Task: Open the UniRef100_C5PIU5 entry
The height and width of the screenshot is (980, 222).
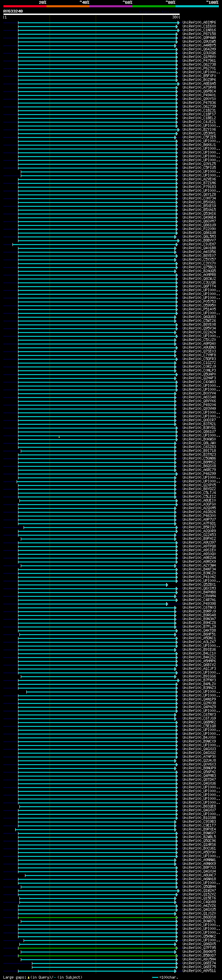Action: click(x=199, y=168)
